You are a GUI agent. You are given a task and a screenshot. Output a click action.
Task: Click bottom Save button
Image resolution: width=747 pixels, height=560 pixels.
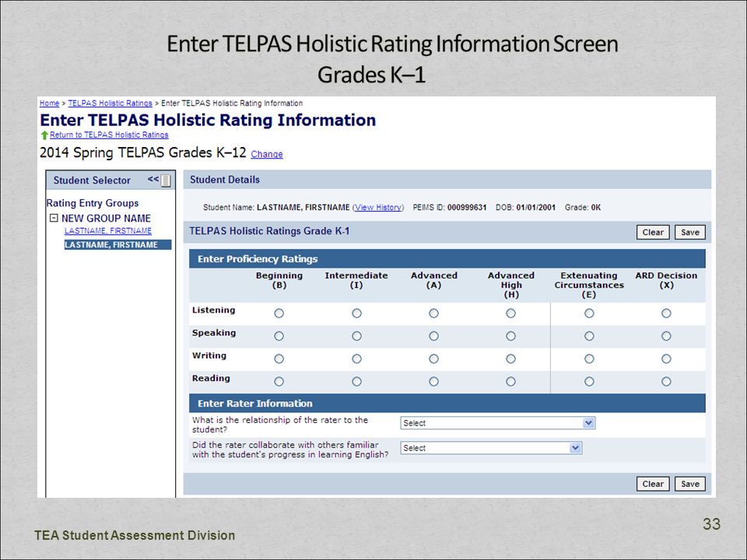pyautogui.click(x=690, y=484)
